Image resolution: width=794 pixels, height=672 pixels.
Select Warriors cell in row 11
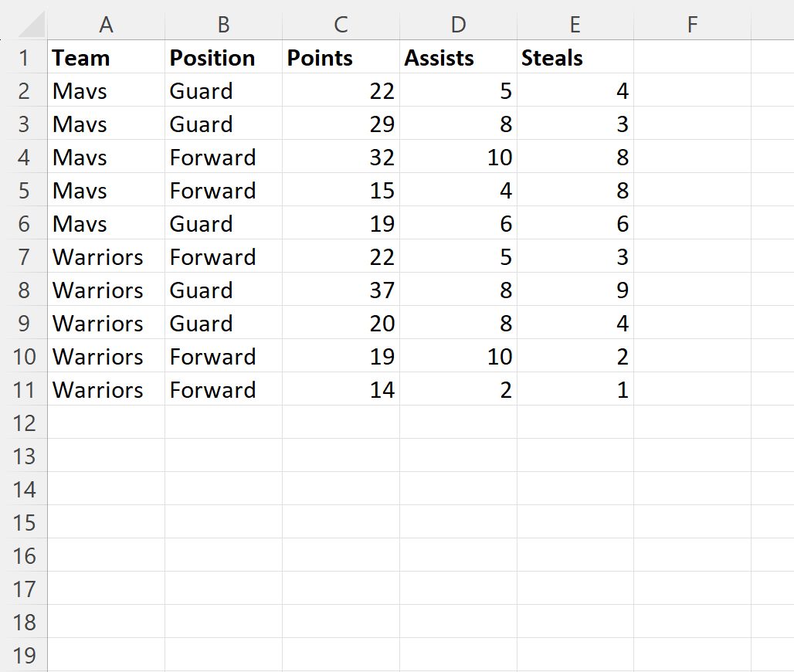(x=107, y=390)
